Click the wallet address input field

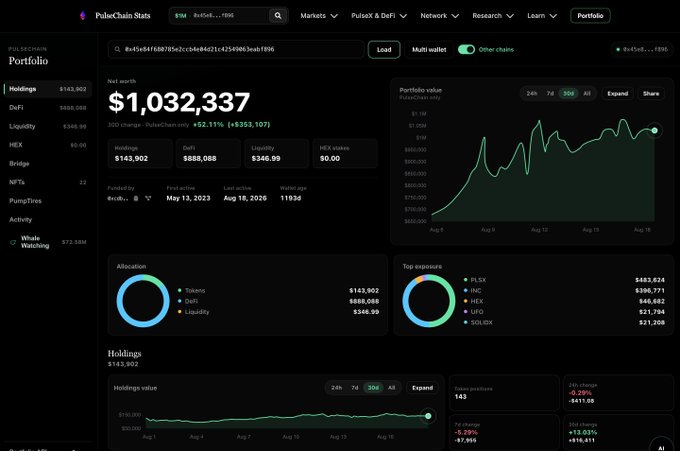236,49
